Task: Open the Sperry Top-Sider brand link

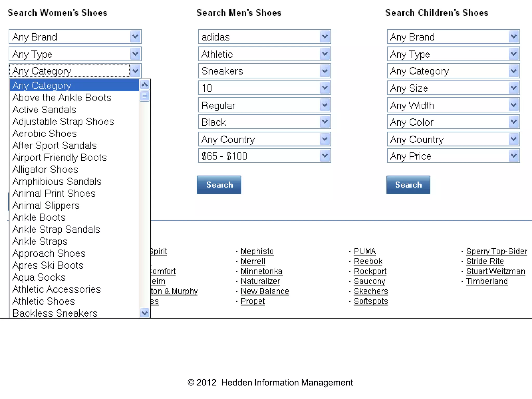Action: [x=497, y=251]
